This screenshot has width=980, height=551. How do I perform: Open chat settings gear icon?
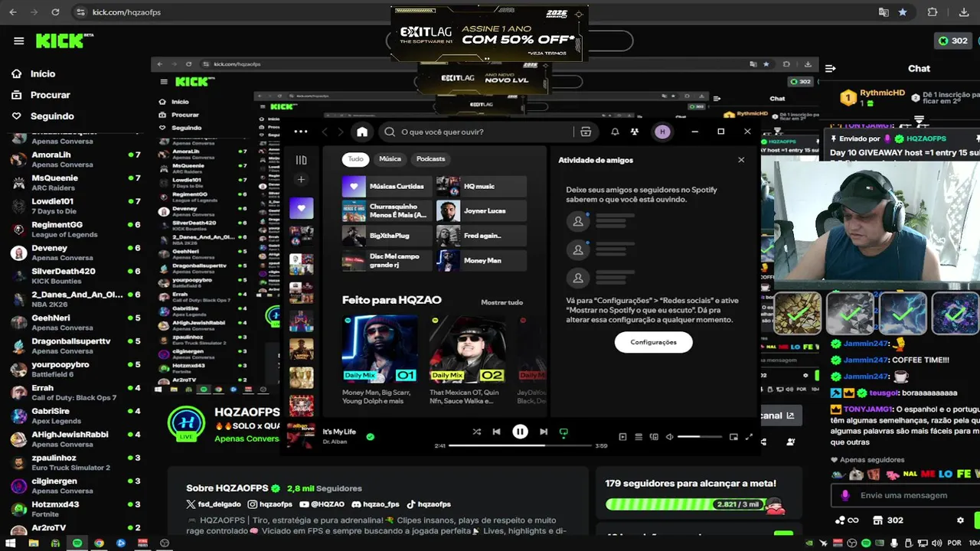click(x=961, y=520)
